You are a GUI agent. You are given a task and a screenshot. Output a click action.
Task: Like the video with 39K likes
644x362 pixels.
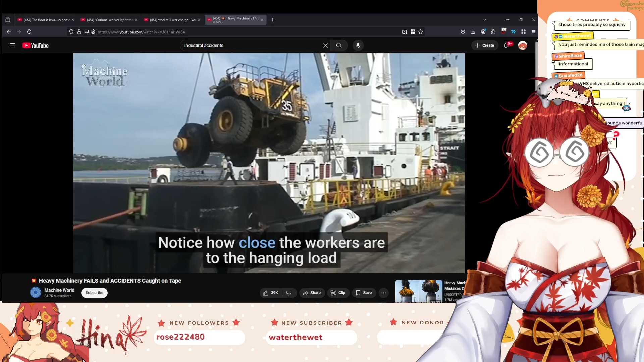tap(271, 293)
